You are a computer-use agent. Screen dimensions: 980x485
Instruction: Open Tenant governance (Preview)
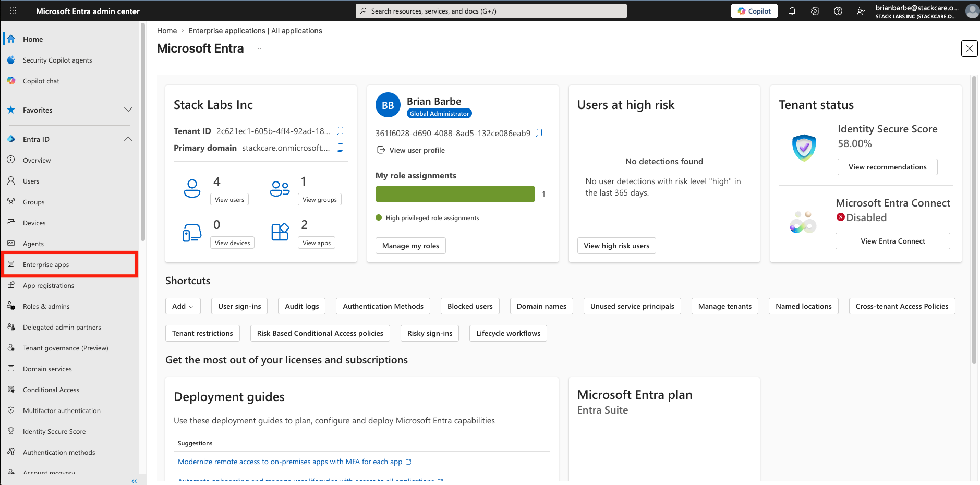[66, 348]
